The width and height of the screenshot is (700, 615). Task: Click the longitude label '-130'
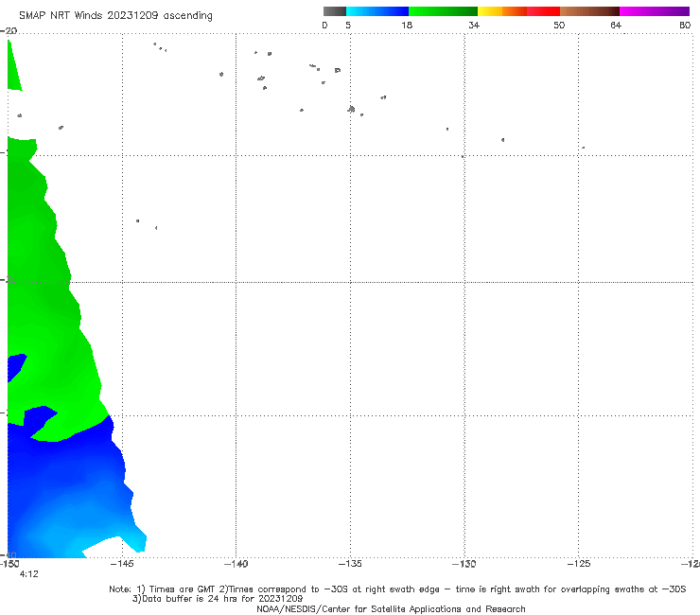(x=464, y=564)
